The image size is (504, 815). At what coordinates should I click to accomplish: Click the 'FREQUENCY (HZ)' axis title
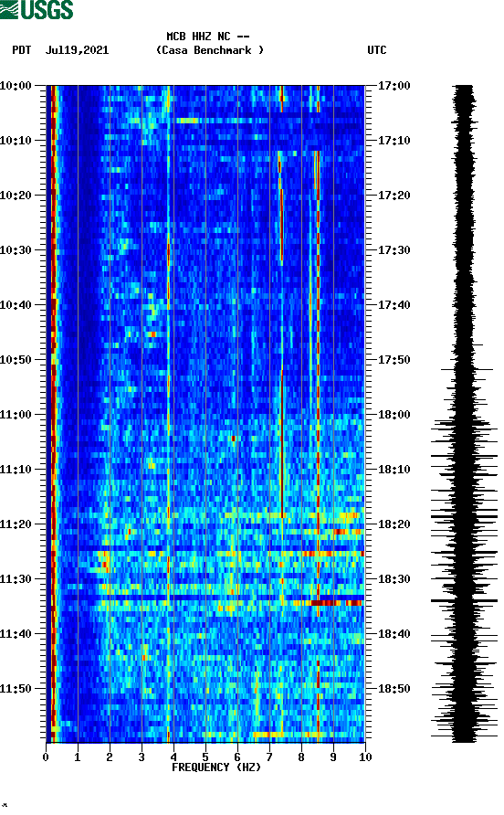pyautogui.click(x=216, y=767)
